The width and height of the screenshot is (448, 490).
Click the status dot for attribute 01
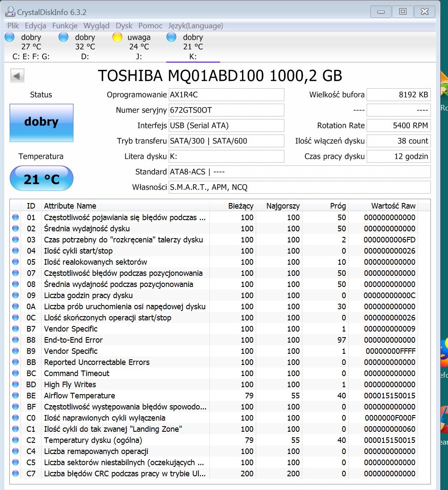click(x=15, y=217)
